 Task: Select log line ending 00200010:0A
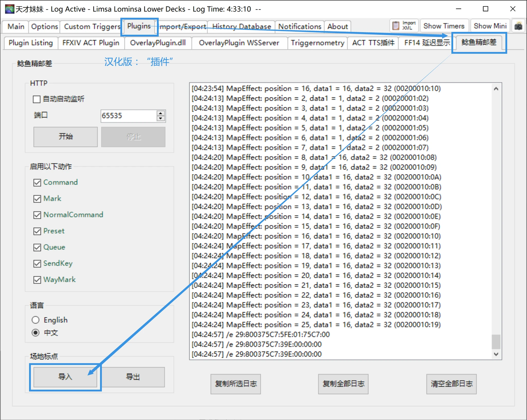tap(316, 177)
